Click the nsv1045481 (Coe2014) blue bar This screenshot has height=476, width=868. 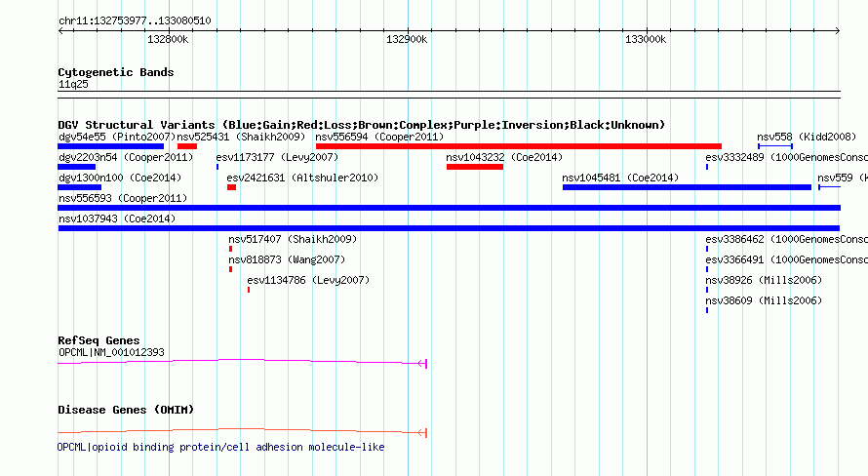687,187
